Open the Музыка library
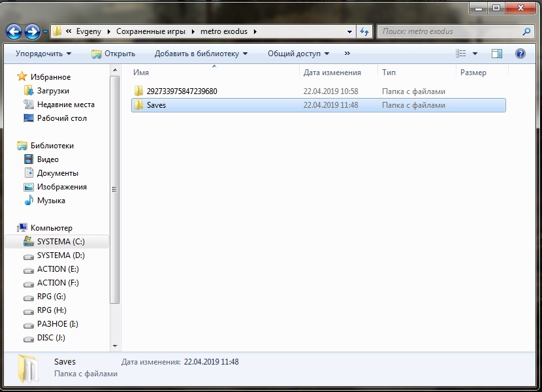 click(51, 201)
